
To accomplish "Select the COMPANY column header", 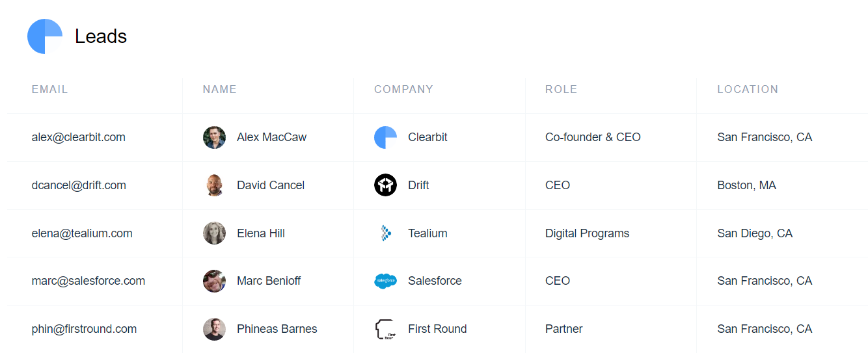I will click(x=403, y=90).
